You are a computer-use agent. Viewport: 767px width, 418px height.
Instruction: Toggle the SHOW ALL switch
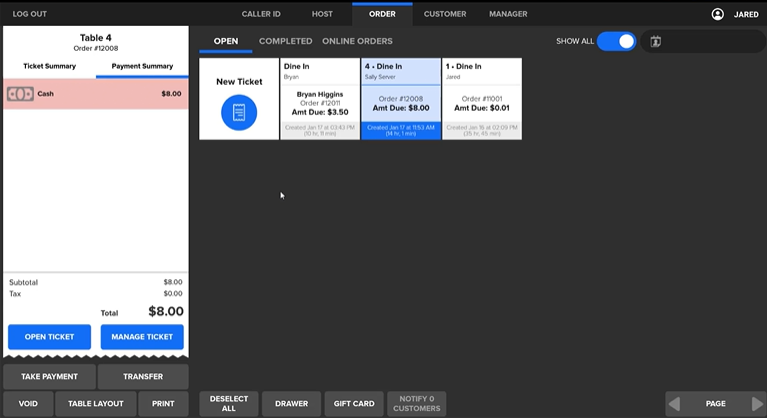point(616,42)
